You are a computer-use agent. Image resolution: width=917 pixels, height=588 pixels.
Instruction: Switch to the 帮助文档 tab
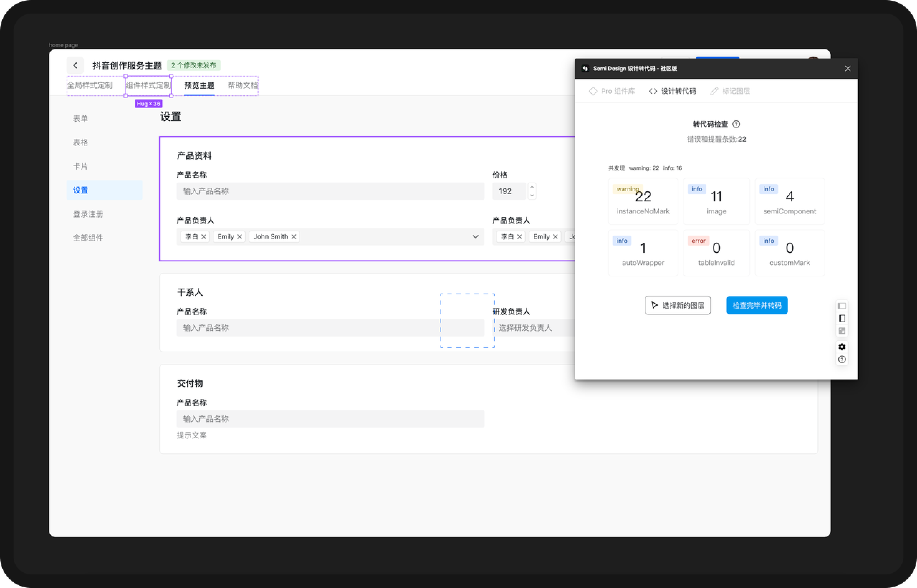(243, 86)
